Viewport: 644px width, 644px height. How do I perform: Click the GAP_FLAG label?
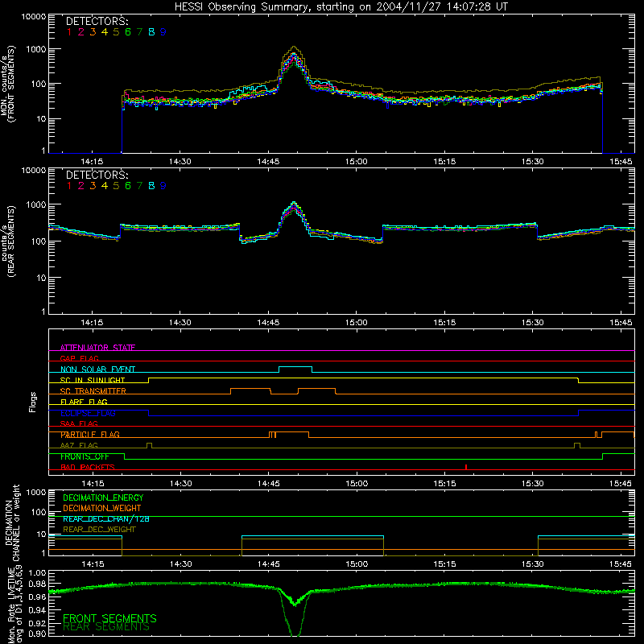point(79,358)
